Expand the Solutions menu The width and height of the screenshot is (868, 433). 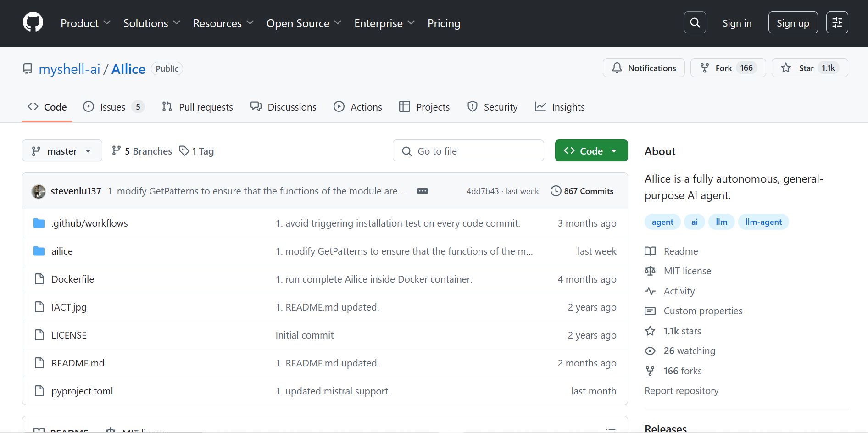pos(151,23)
